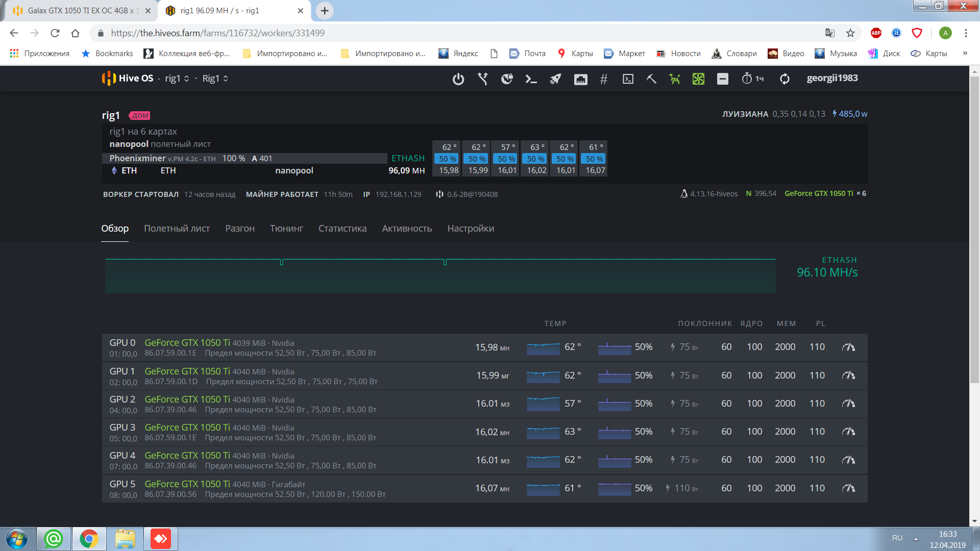Open the remote shell terminal box icon
This screenshot has height=551, width=980.
coord(628,79)
